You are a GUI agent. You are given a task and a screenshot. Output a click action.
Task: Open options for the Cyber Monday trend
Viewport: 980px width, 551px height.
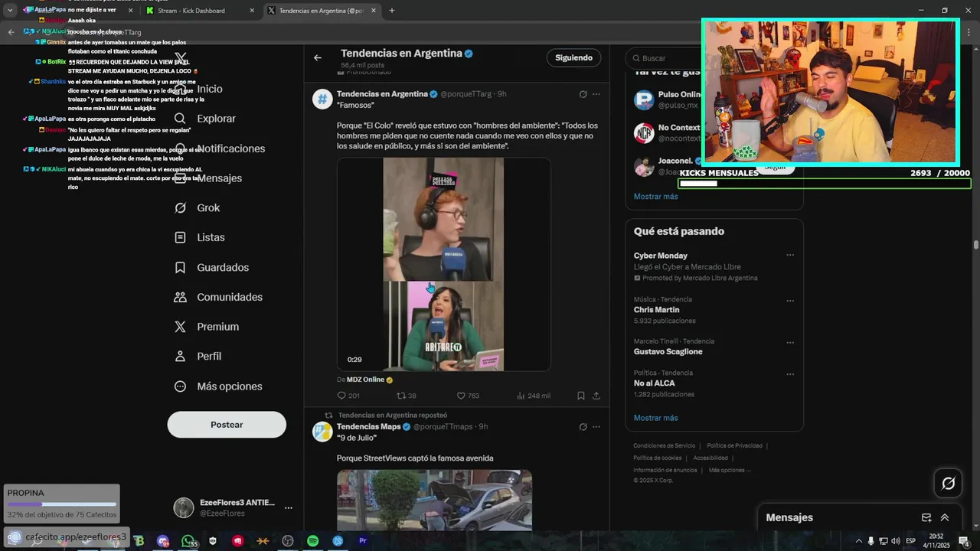(x=790, y=256)
